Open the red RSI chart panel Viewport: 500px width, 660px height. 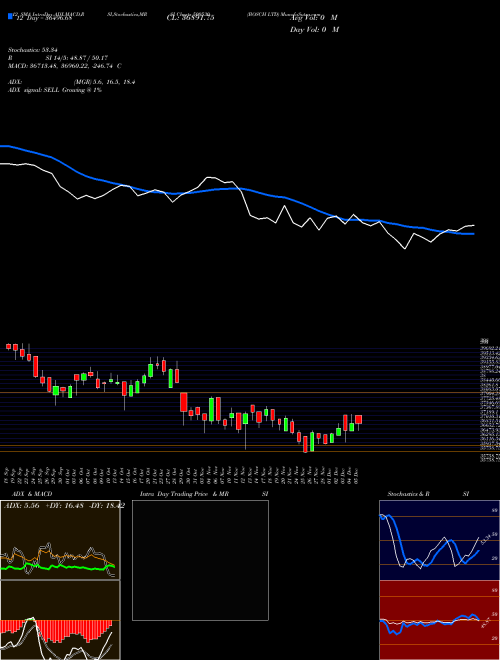439,620
